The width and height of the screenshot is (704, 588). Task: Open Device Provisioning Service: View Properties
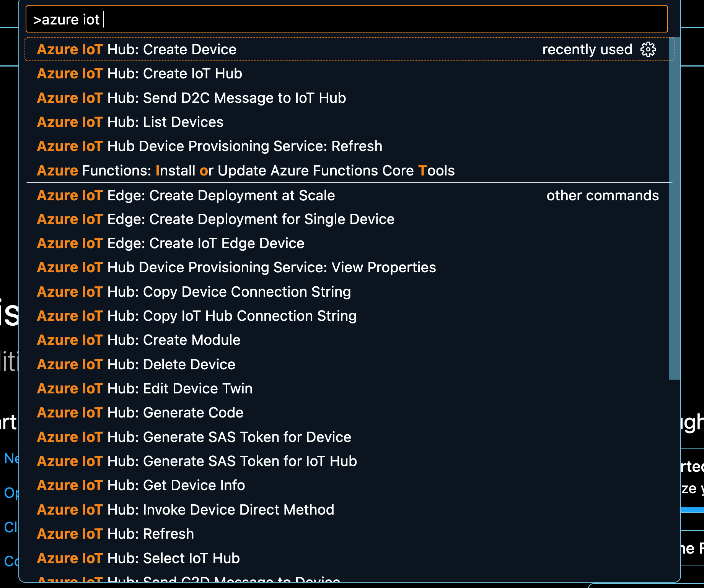(236, 268)
